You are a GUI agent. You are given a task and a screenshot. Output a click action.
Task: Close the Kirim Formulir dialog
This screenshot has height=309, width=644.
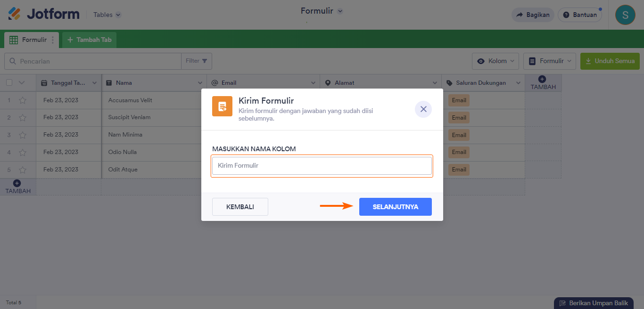coord(423,109)
